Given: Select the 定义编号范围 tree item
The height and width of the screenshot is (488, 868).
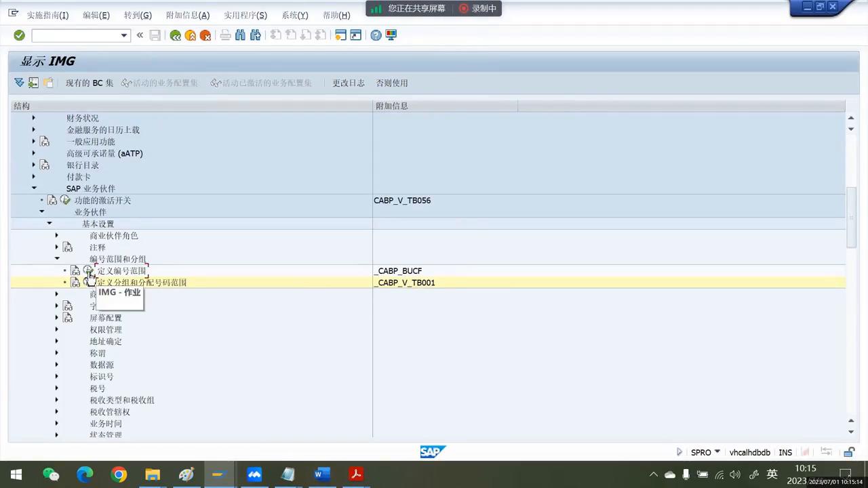Looking at the screenshot, I should [122, 271].
